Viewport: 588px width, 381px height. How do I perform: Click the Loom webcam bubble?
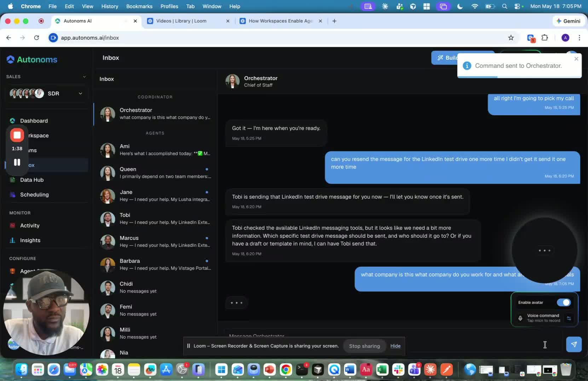[46, 312]
